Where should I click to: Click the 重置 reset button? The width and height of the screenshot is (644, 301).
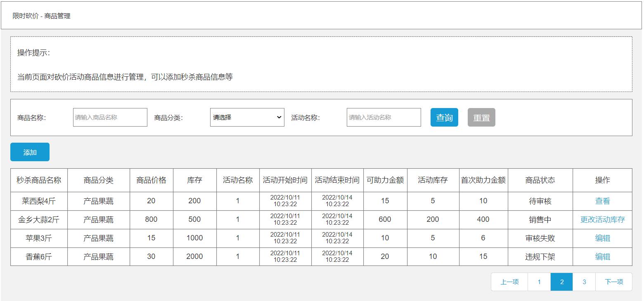pyautogui.click(x=481, y=117)
